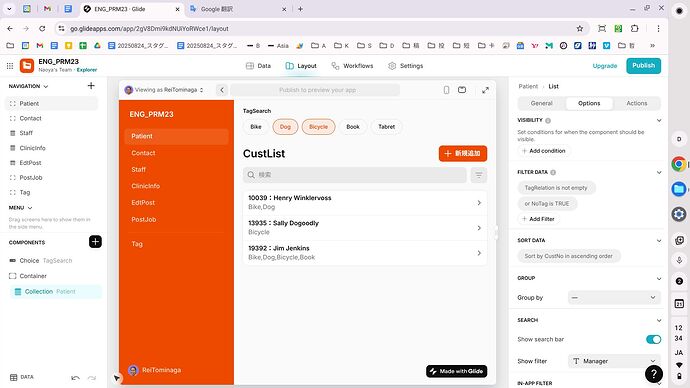Screen dimensions: 690x388
Task: Open Chrome extensions puzzle icon
Action: coord(634,29)
